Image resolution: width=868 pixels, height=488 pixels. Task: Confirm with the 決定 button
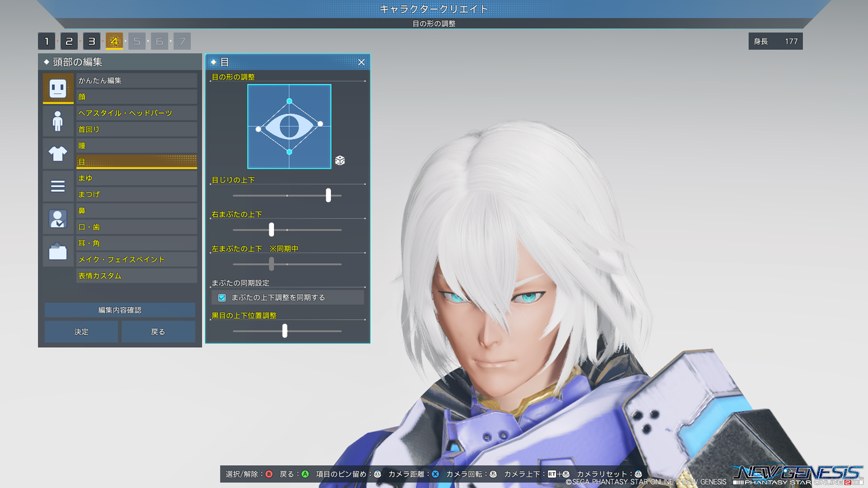(81, 331)
